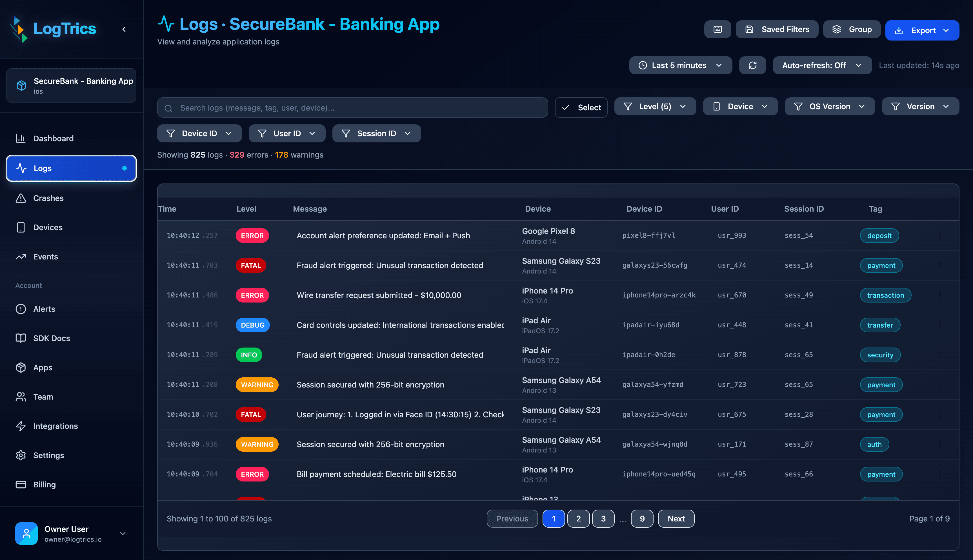Viewport: 973px width, 560px height.
Task: Click the Integrations lightning icon
Action: [x=21, y=426]
